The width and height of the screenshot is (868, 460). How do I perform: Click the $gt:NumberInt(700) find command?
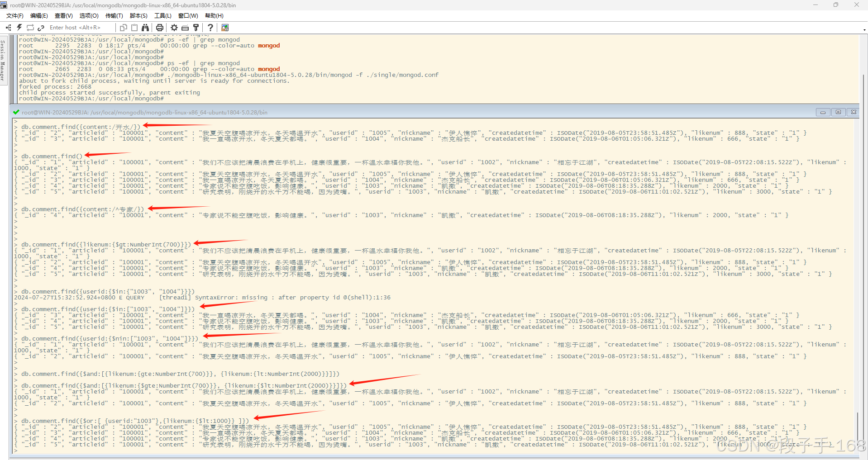106,245
